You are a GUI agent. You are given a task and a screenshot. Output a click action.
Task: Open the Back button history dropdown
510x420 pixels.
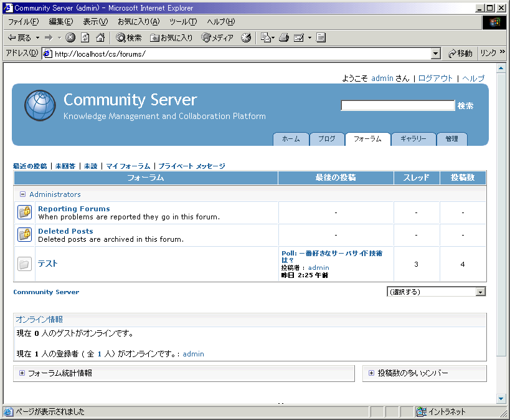(x=38, y=38)
